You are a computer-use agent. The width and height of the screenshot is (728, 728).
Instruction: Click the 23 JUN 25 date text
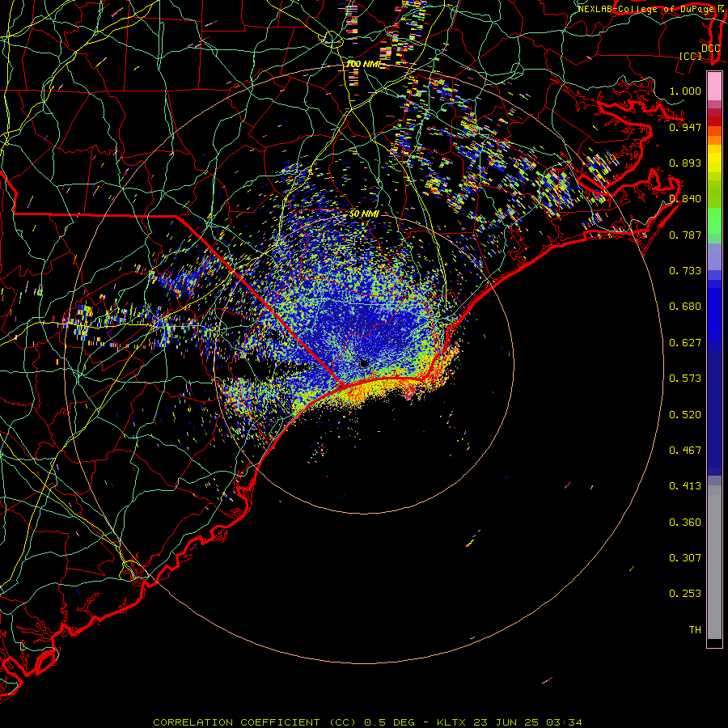point(506,722)
